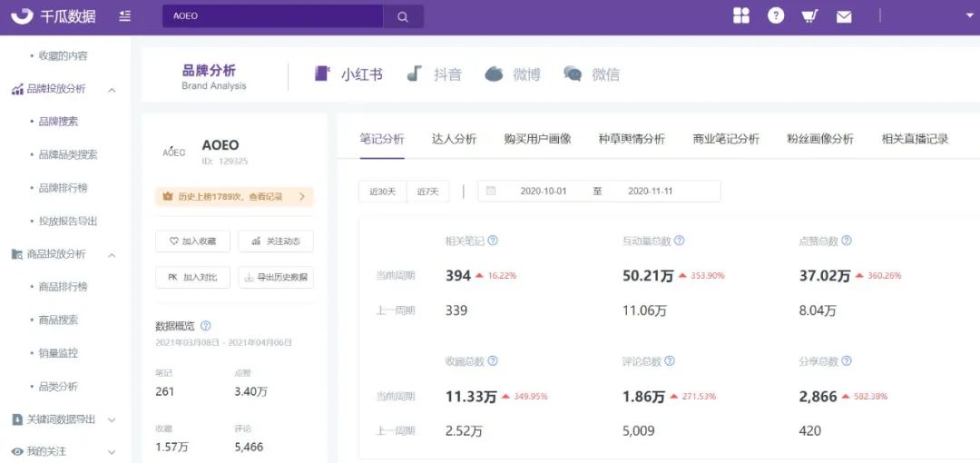
Task: Select the 抖音 platform tab
Action: pyautogui.click(x=434, y=74)
